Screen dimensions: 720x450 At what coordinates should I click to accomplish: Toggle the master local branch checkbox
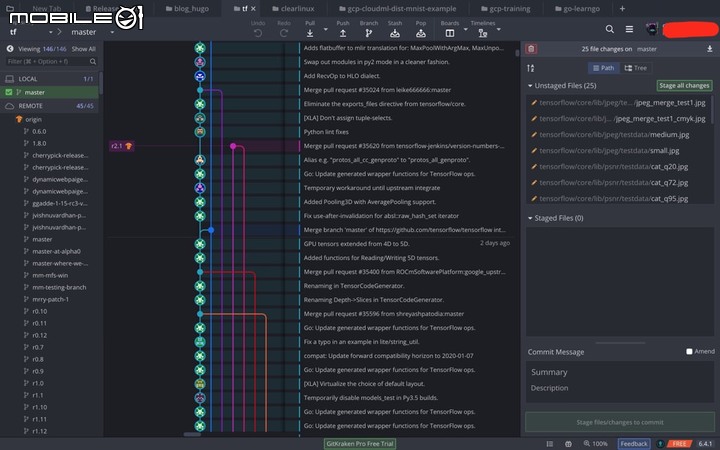point(9,92)
